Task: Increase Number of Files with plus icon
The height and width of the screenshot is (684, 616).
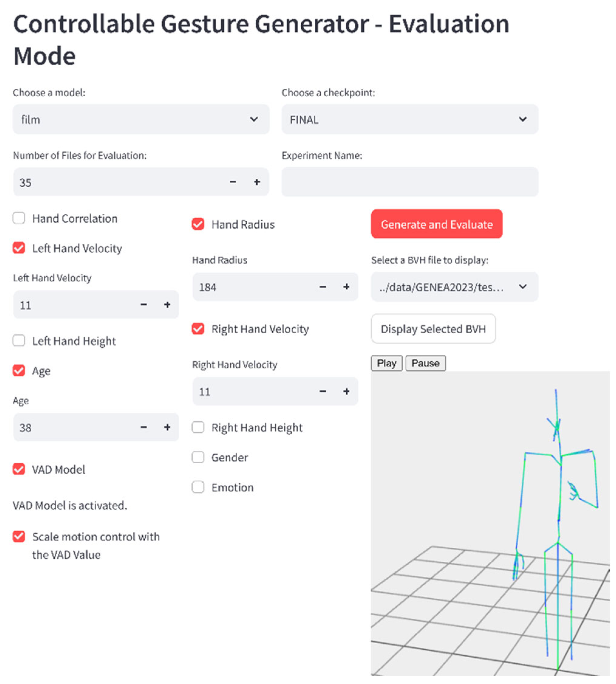Action: (x=257, y=182)
